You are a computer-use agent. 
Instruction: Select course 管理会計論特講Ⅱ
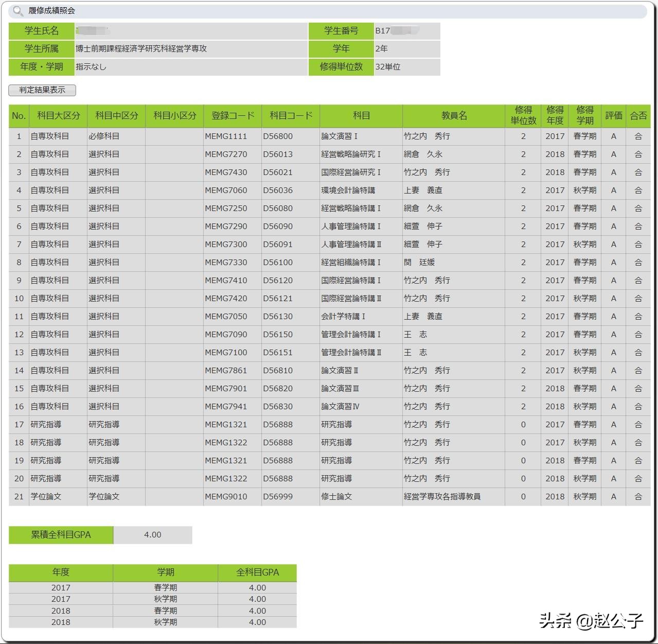tap(351, 353)
